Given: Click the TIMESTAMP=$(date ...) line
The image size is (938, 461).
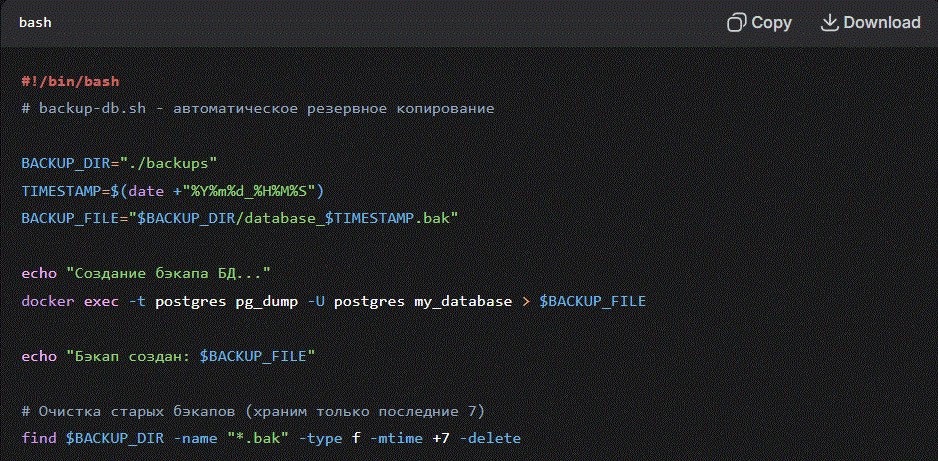Looking at the screenshot, I should [173, 191].
